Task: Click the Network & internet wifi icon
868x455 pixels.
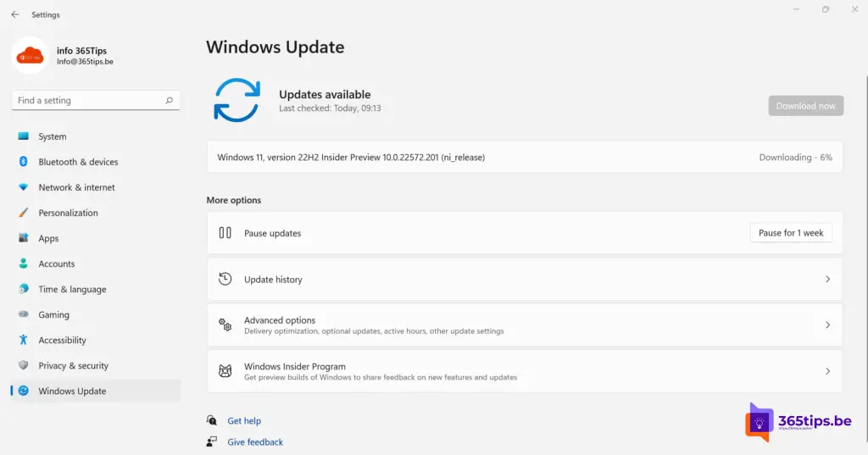Action: tap(23, 187)
